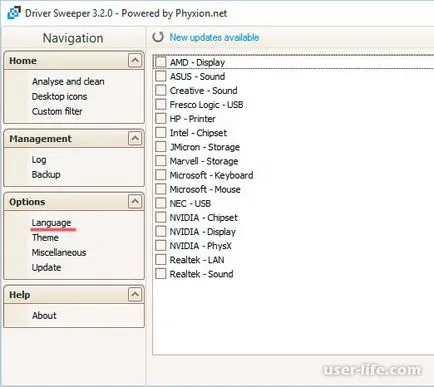434x387 pixels.
Task: Click the NVIDIA - Display label text
Action: coord(203,232)
